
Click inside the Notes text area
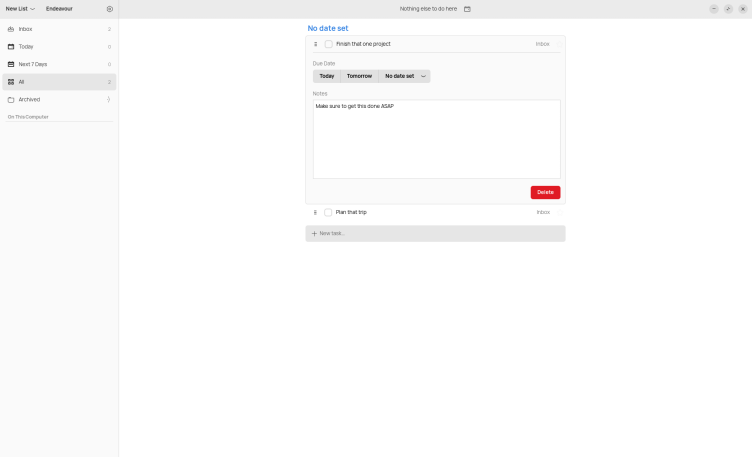436,140
